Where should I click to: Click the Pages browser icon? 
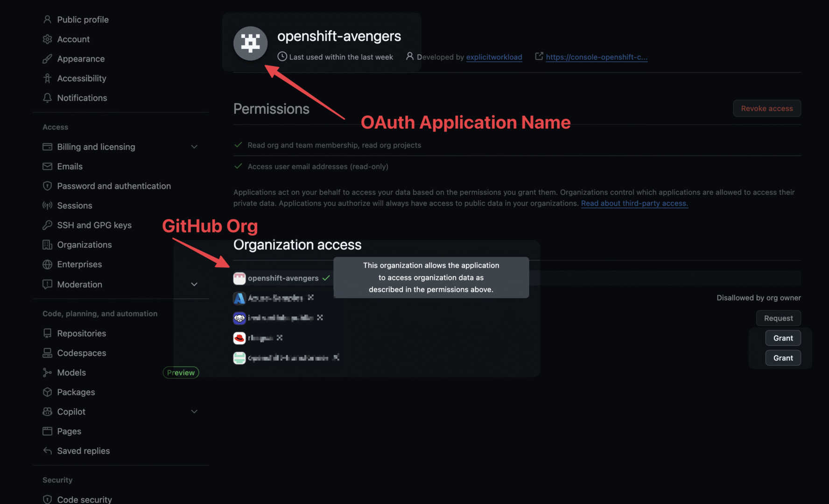[47, 431]
